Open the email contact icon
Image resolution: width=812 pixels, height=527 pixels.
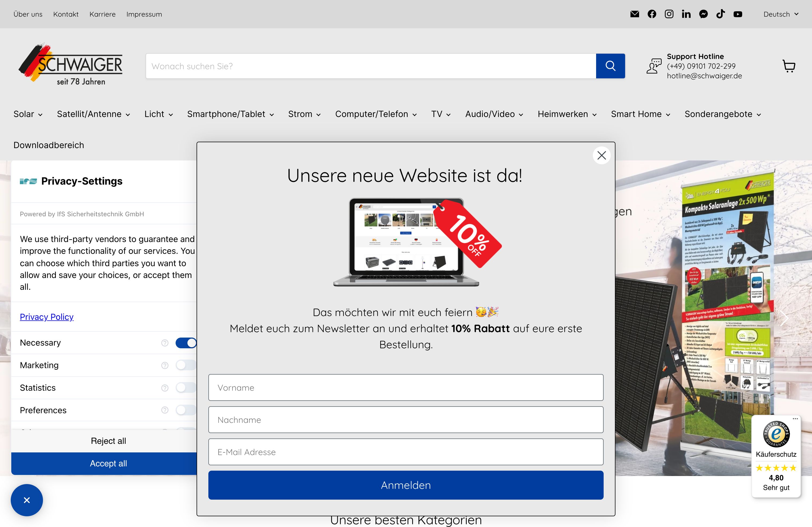tap(635, 14)
